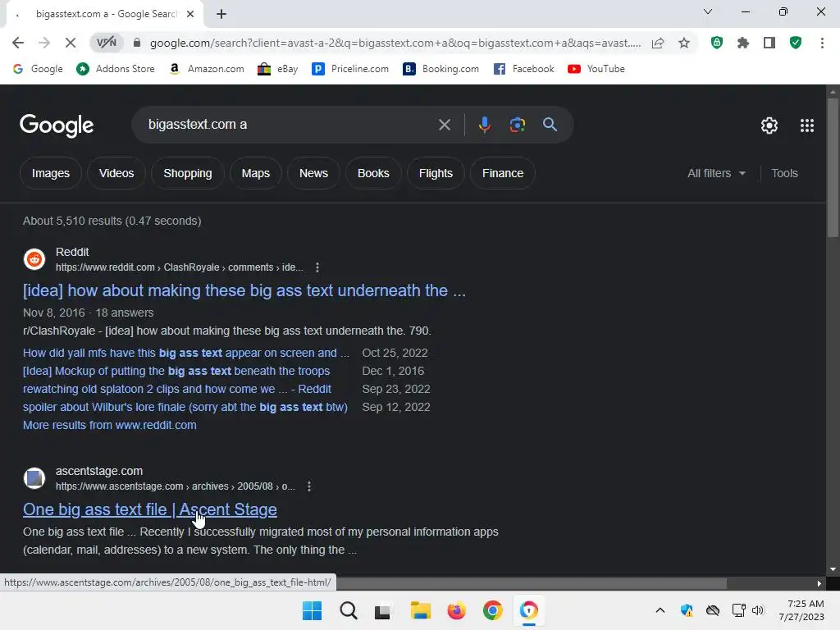The width and height of the screenshot is (840, 630).
Task: Open Mockup of putting big ass text sublink
Action: (176, 371)
